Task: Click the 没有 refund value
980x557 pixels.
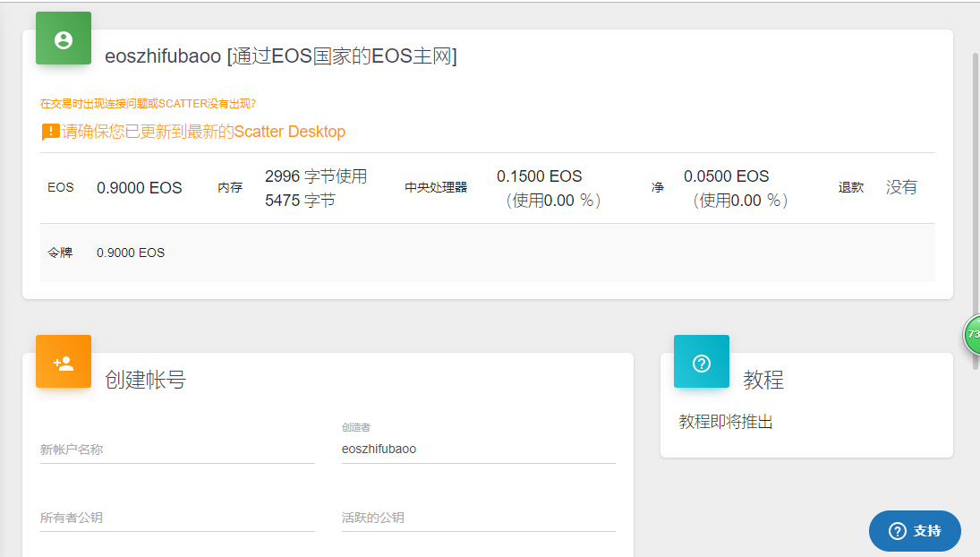Action: 901,187
